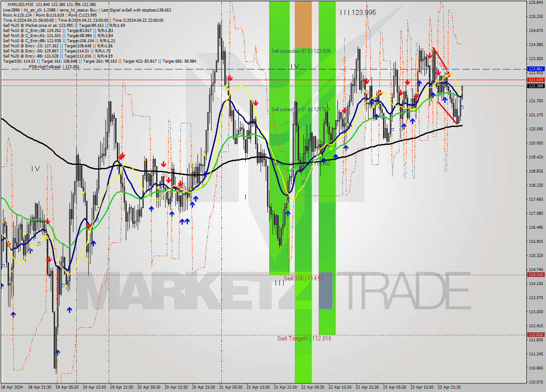Screen dimensions: 546x392
Task: Click 124.085 on the price axis
Action: pyautogui.click(x=536, y=44)
